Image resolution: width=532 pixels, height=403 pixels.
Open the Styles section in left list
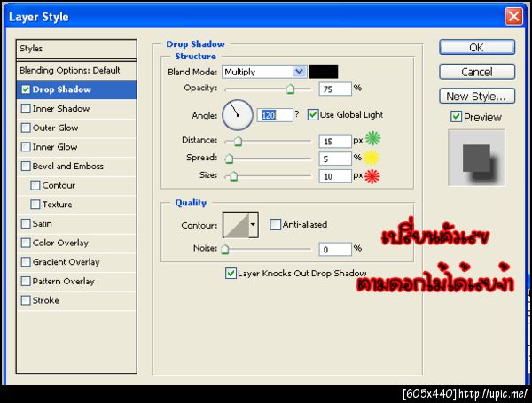pyautogui.click(x=76, y=49)
